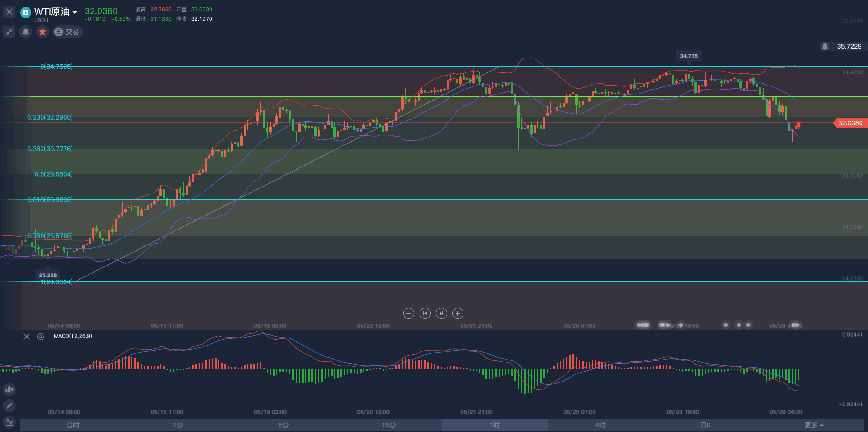
Task: Open the candlestick chart type icon
Action: pos(9,389)
